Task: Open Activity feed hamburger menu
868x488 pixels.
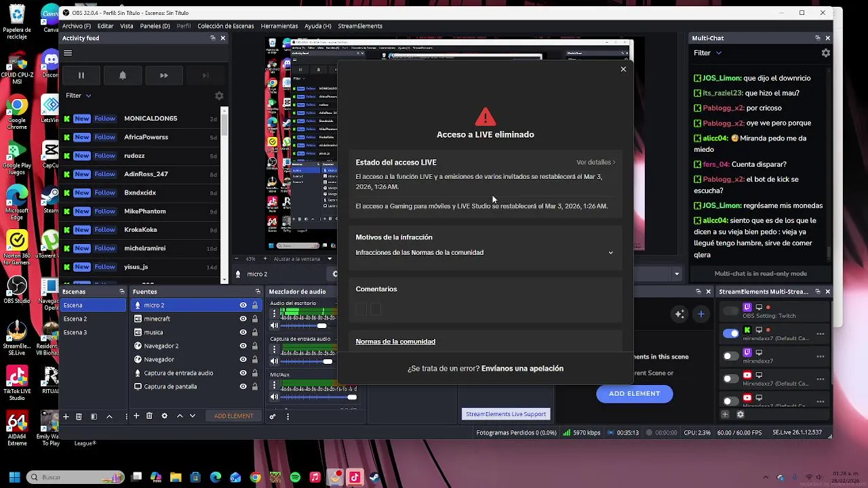Action: point(68,53)
